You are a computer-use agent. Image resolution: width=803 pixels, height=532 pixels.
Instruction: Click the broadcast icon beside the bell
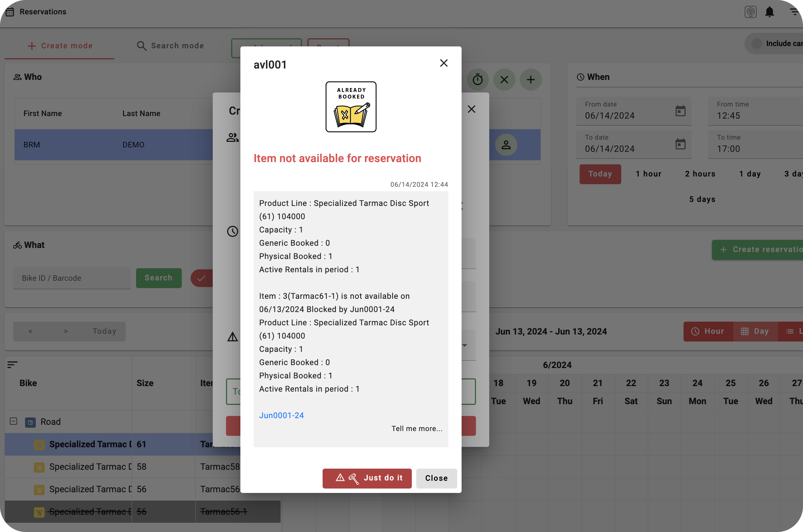(750, 12)
